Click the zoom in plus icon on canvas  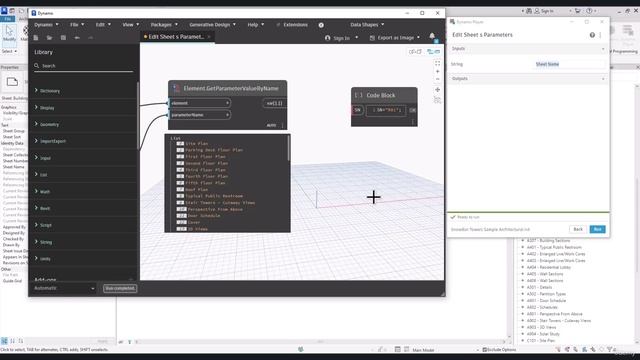click(438, 71)
